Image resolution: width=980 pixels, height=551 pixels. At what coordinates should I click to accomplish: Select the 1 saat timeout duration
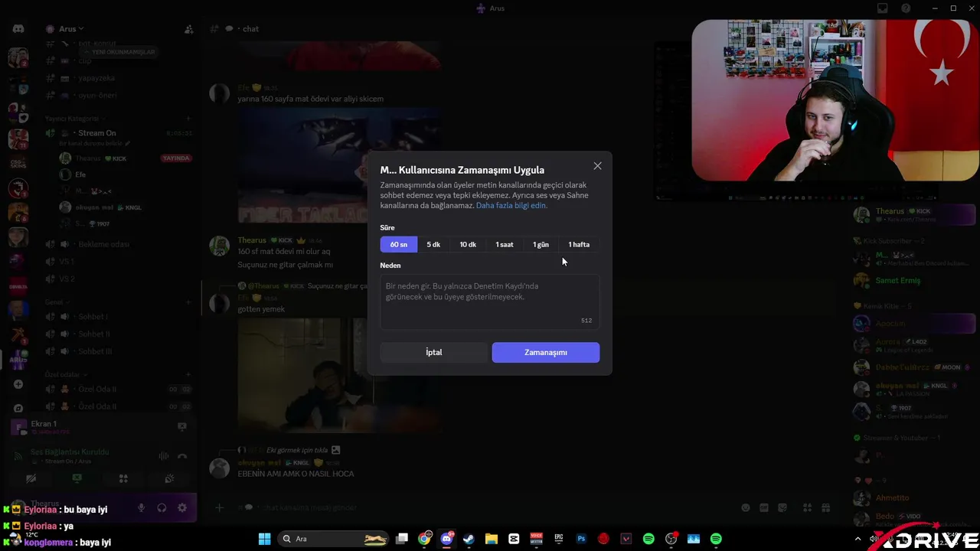tap(505, 244)
